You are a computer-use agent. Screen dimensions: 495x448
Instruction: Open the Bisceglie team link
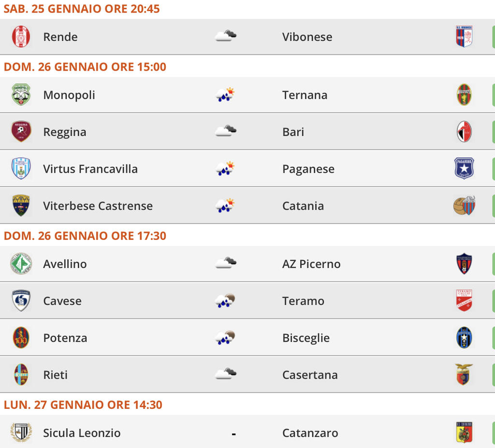pos(306,338)
